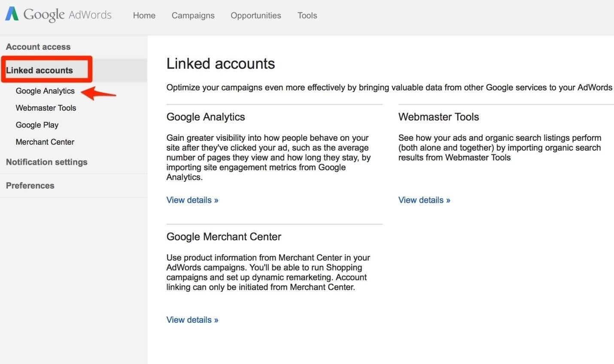The width and height of the screenshot is (614, 364).
Task: Open the Preferences section
Action: 30,185
